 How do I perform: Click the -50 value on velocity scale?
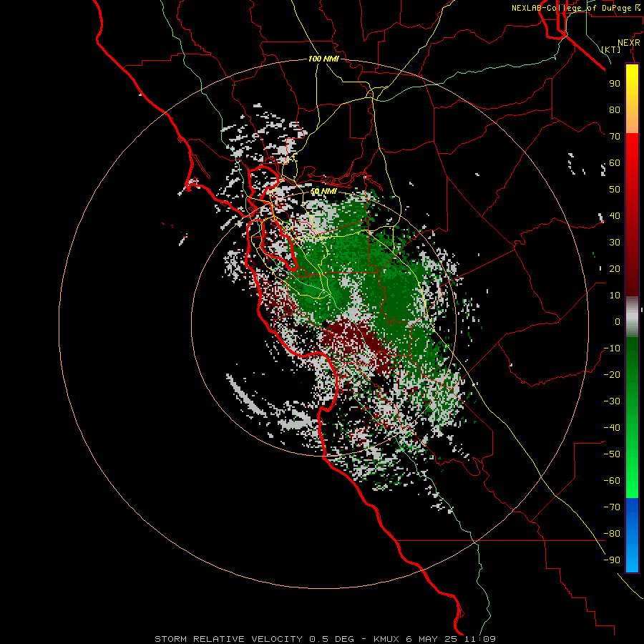tap(612, 454)
